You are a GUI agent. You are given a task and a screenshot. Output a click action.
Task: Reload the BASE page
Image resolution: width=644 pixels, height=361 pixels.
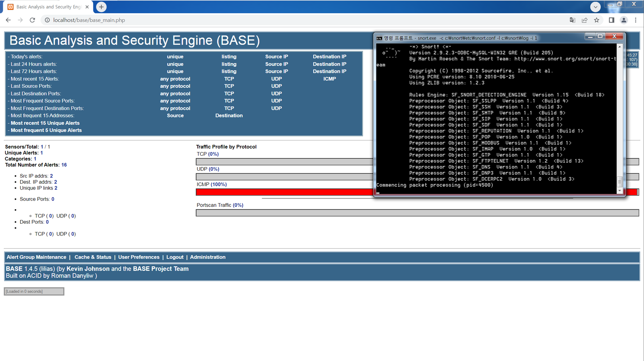click(x=32, y=20)
